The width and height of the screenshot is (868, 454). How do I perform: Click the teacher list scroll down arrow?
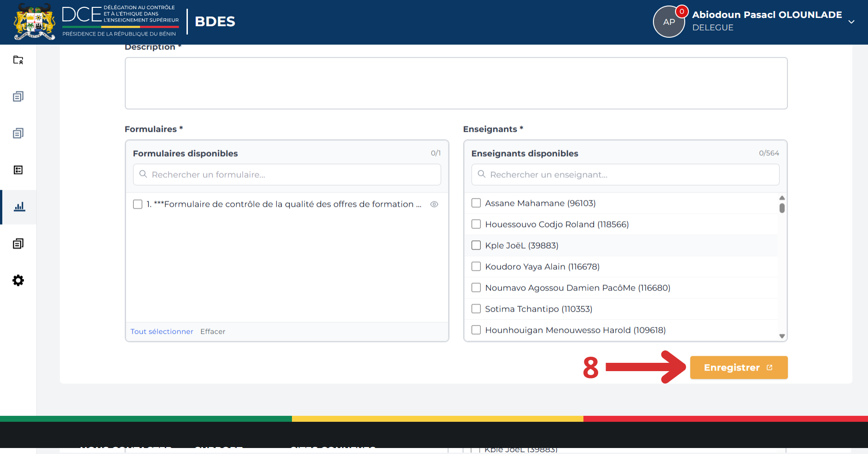782,336
